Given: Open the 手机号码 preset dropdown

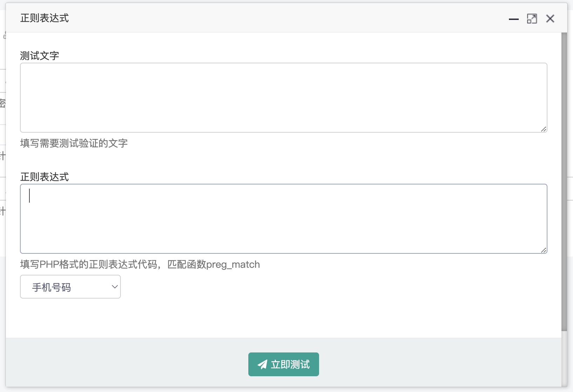Looking at the screenshot, I should (x=70, y=287).
